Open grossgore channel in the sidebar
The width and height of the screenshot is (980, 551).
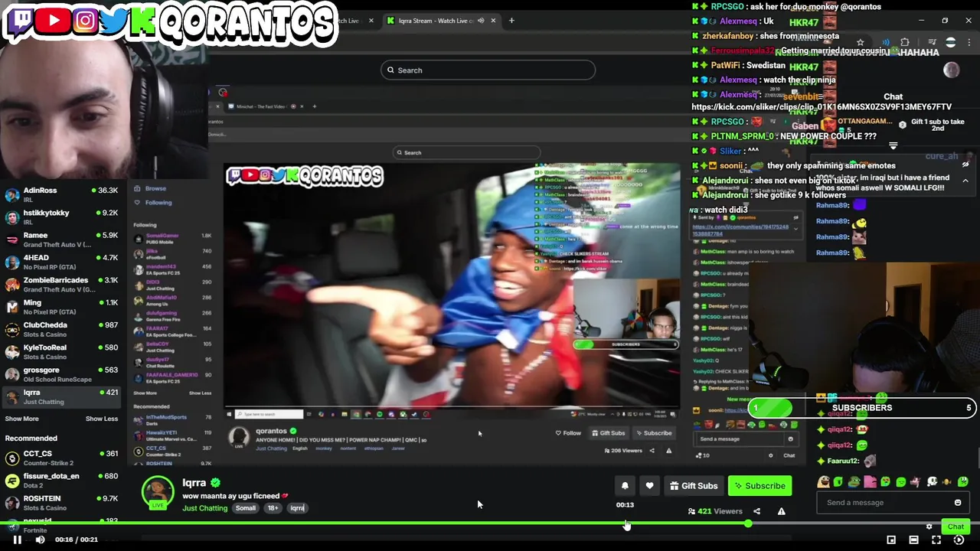(63, 374)
